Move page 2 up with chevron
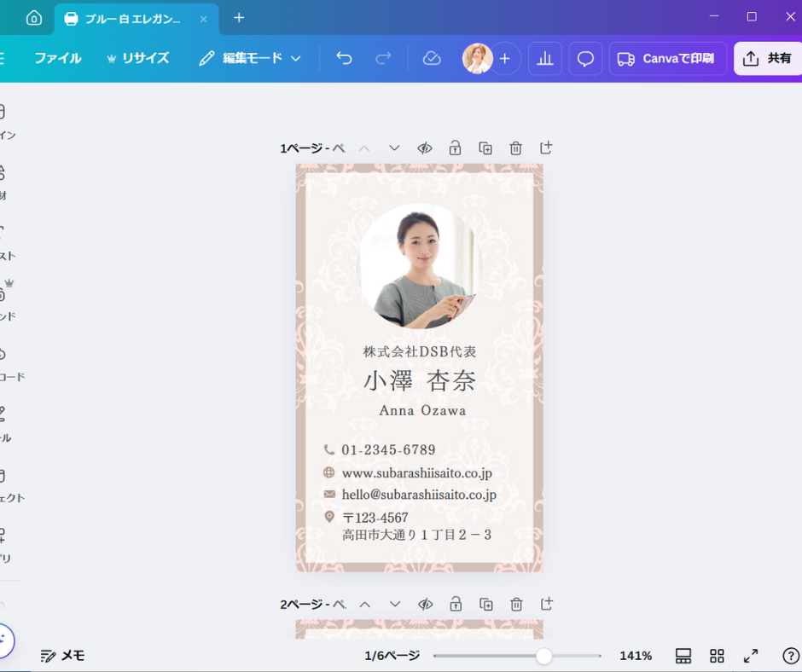This screenshot has height=672, width=802. [364, 604]
